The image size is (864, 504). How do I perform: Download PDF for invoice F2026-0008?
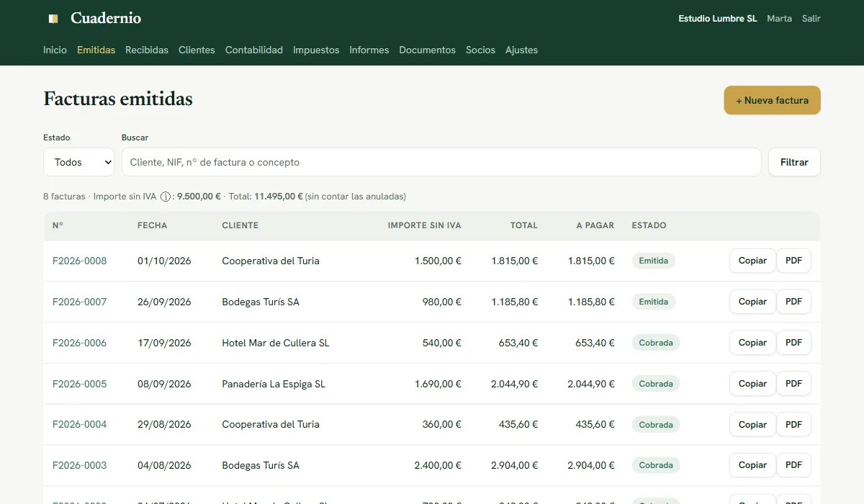pyautogui.click(x=793, y=261)
